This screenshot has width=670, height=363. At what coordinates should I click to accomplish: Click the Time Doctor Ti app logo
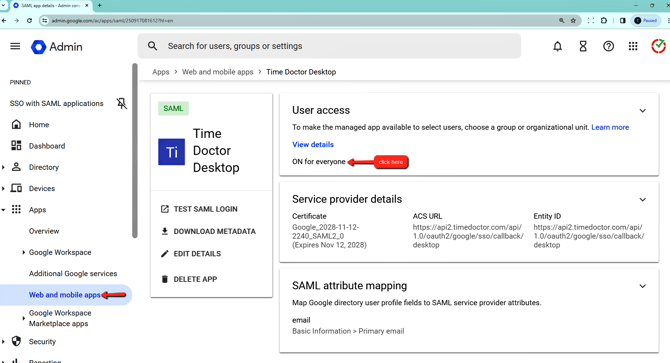(x=171, y=152)
